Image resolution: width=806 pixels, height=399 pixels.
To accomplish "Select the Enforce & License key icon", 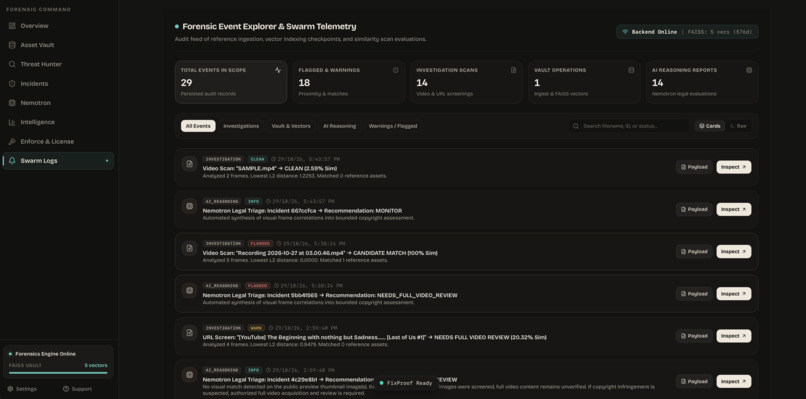I will (x=12, y=141).
